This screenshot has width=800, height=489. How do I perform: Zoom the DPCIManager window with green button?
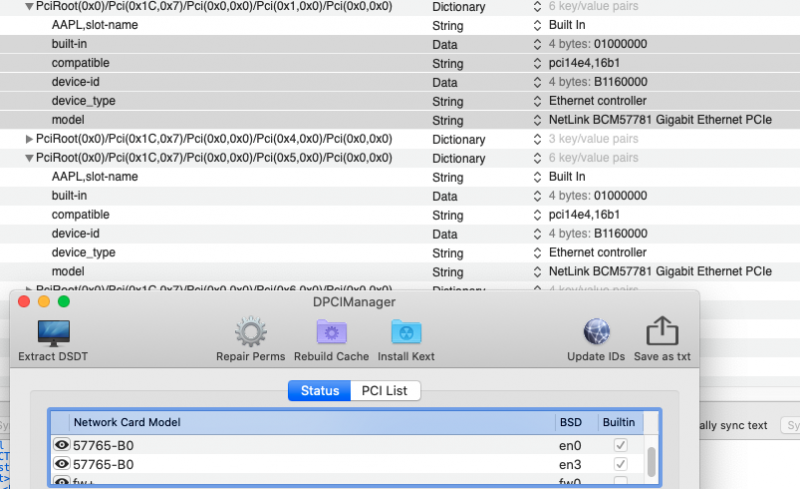[x=64, y=301]
